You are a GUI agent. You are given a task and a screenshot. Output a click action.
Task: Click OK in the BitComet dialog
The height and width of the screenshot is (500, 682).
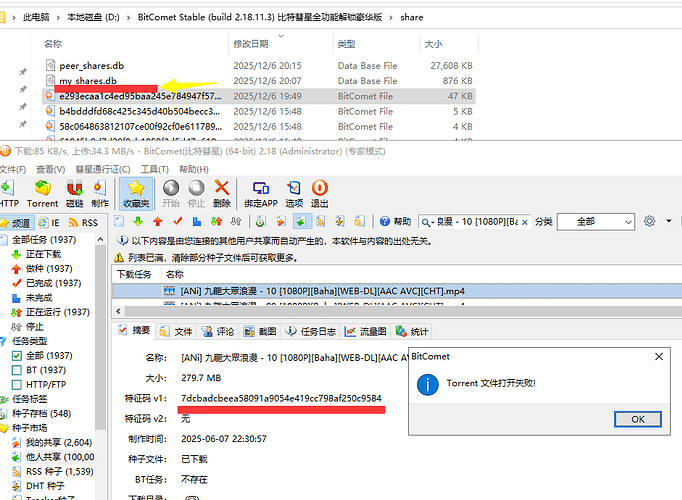click(638, 419)
